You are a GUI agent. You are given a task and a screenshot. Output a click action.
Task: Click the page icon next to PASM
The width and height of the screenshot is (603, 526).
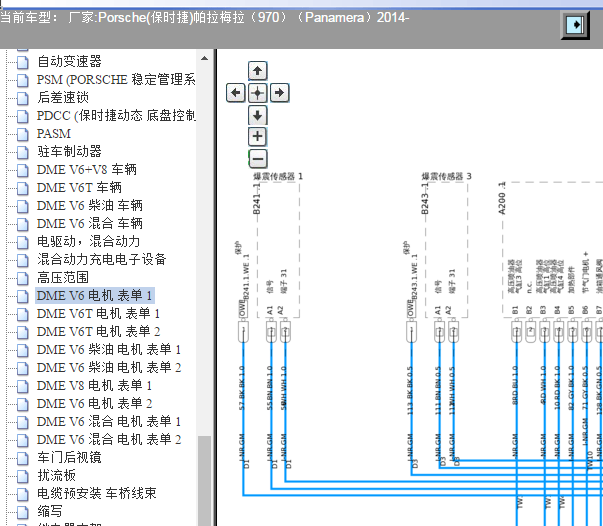[x=22, y=134]
